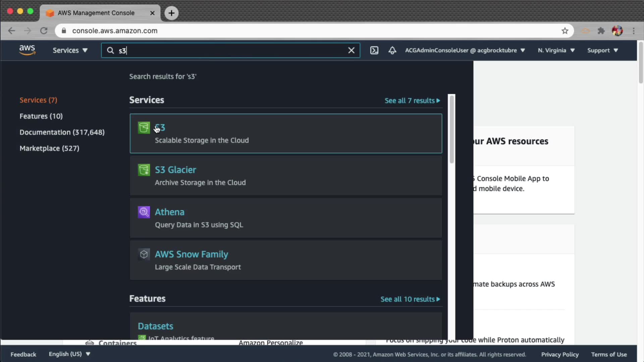Open the ACGAdminConsoleUser account dropdown
This screenshot has width=644, height=362.
click(x=465, y=50)
